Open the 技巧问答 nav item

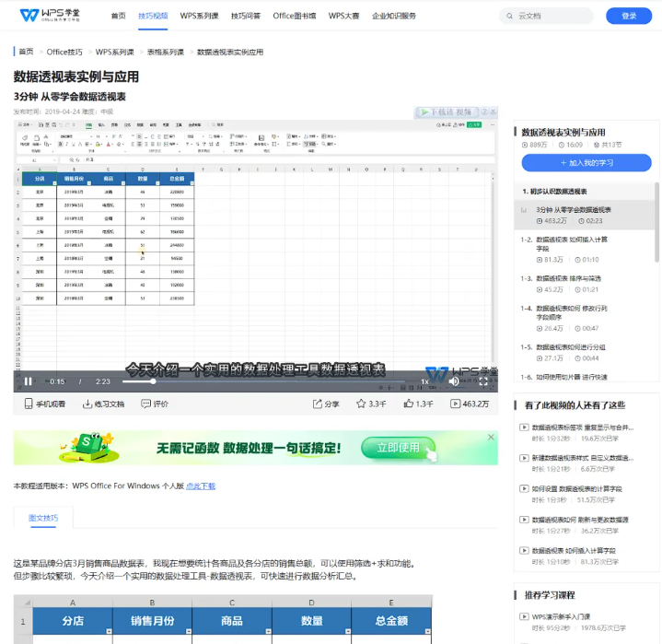(x=246, y=16)
